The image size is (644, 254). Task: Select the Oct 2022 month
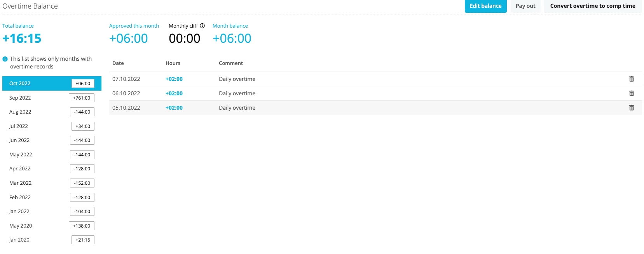click(52, 83)
